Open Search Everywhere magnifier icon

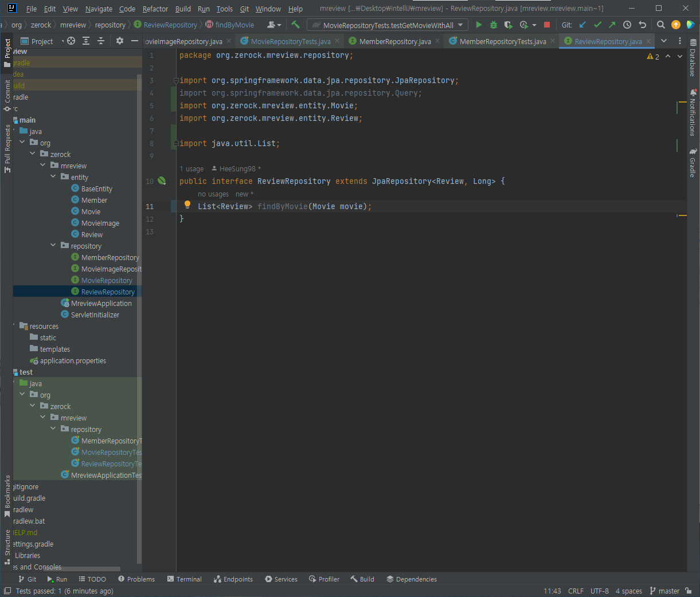tap(661, 25)
